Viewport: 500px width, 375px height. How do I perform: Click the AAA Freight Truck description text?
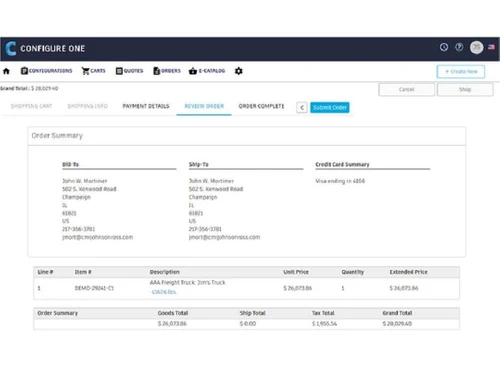tap(188, 282)
